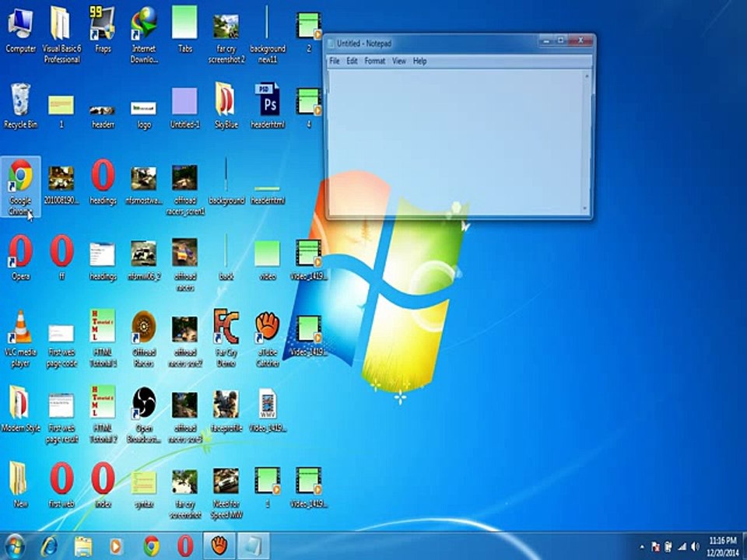The image size is (747, 560).
Task: Open Windows Explorer from the taskbar
Action: click(x=83, y=546)
